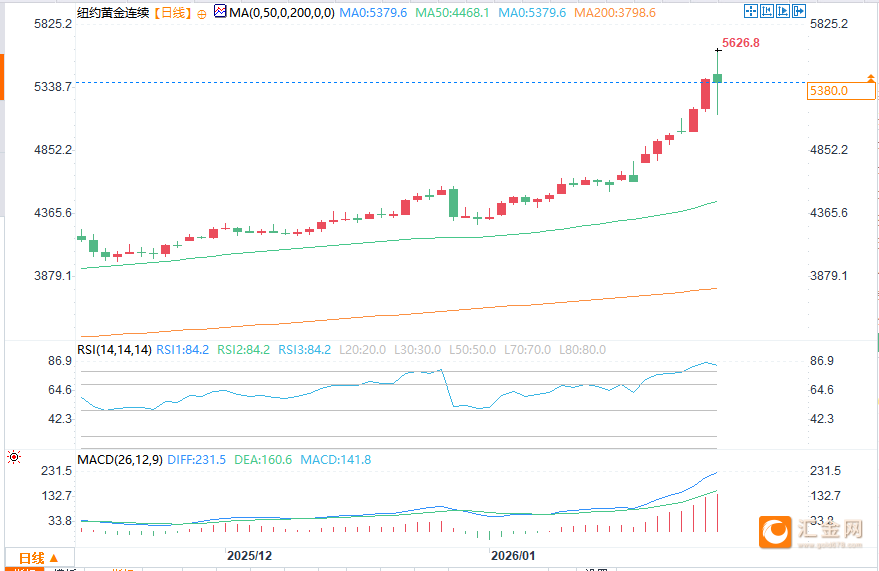Click the RSI1:84.2 value

coord(182,350)
